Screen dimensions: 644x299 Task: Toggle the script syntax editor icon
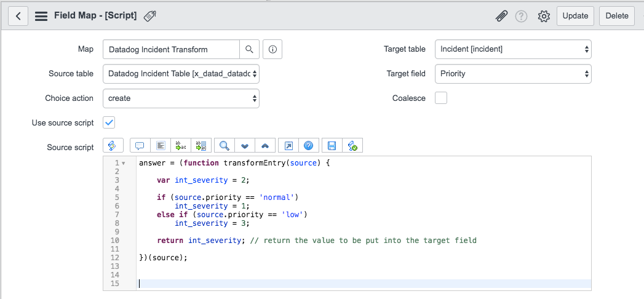point(113,146)
